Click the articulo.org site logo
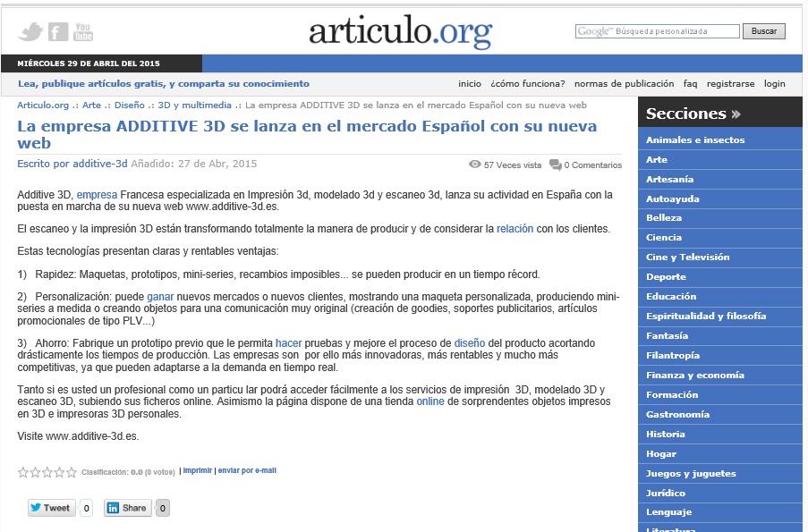Image resolution: width=808 pixels, height=532 pixels. [x=400, y=32]
